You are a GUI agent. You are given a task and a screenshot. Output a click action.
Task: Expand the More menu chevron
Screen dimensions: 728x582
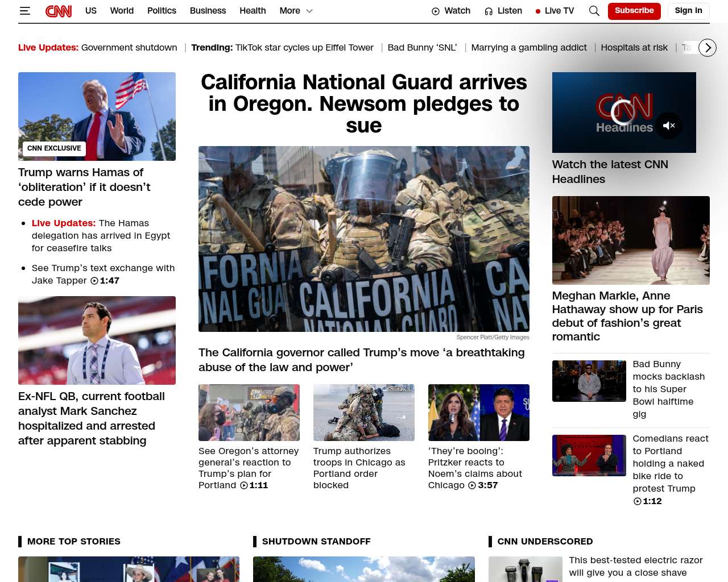tap(309, 11)
